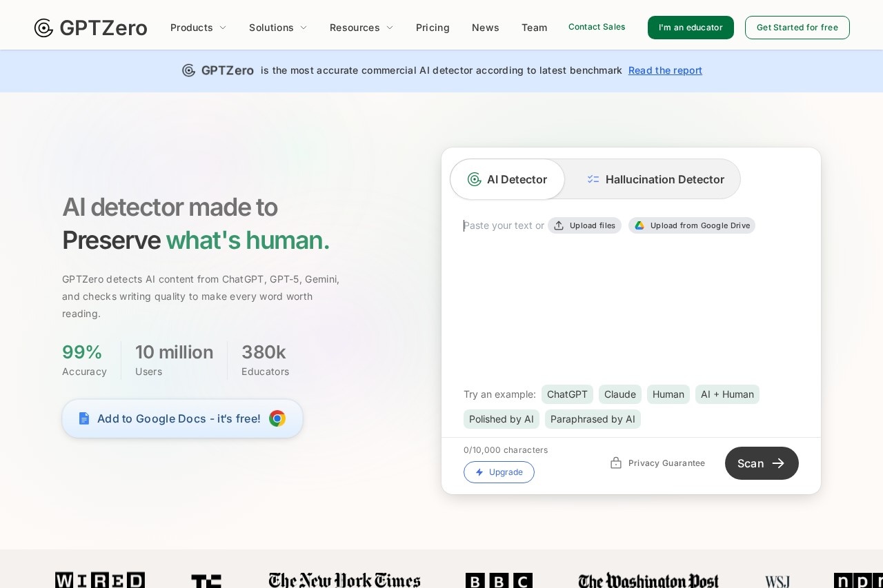Click the Chrome icon in Add to Google Docs
This screenshot has width=883, height=588.
tap(277, 418)
